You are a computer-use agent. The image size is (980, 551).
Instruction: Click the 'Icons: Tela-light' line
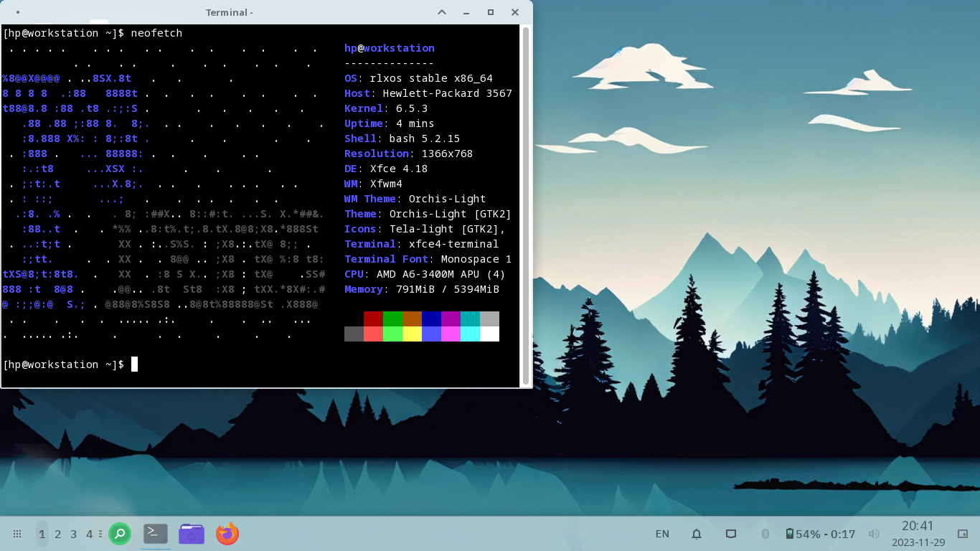coord(425,229)
